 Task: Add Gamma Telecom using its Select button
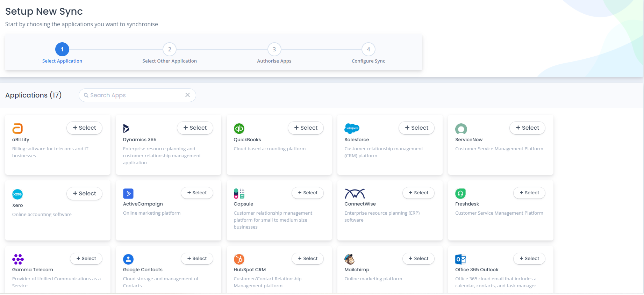pyautogui.click(x=86, y=259)
